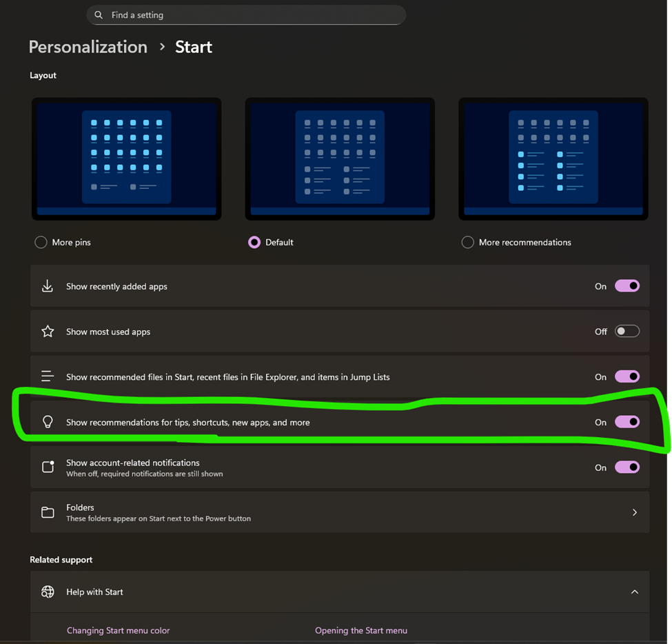Click the download icon for recently added apps

point(48,286)
